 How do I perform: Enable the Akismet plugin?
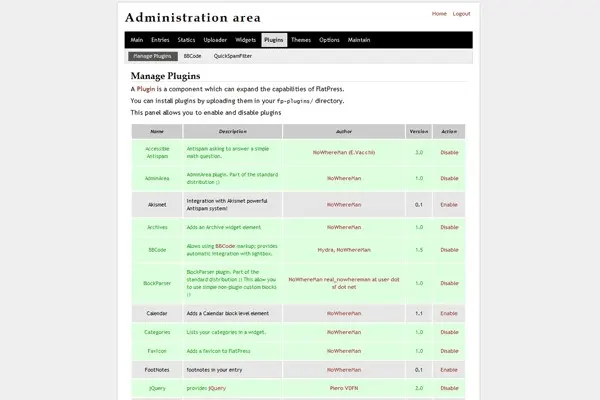pyautogui.click(x=449, y=204)
